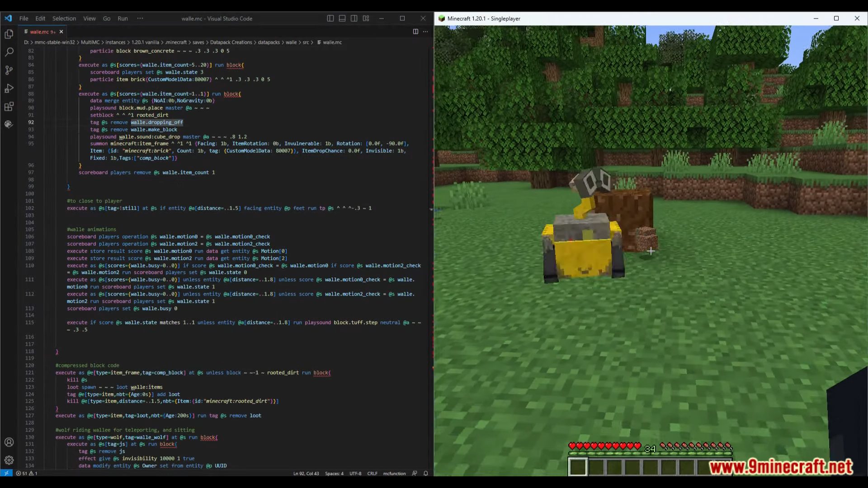
Task: Open the Datapack Creations breadcrumb
Action: pos(231,42)
